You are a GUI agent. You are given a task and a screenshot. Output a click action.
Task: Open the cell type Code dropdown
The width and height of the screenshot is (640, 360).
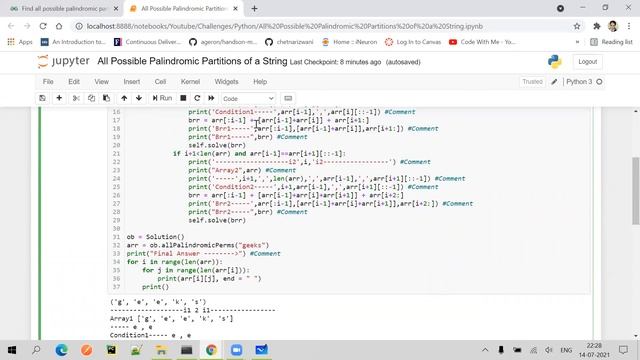248,99
